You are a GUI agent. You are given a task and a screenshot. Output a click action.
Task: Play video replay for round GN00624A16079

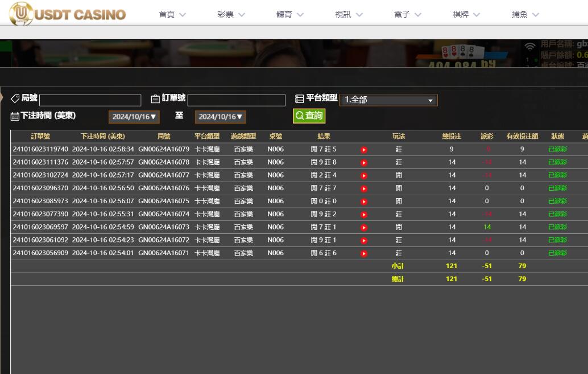(364, 150)
